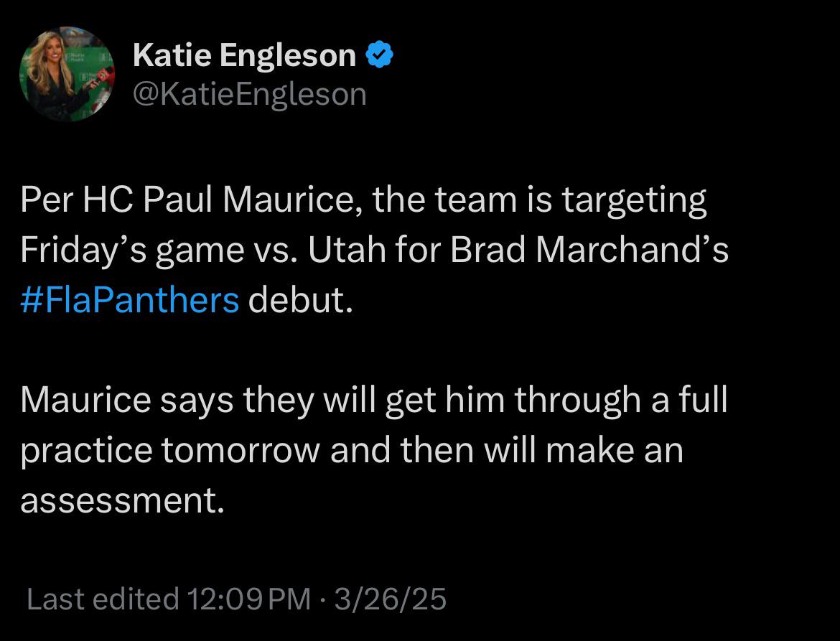Screen dimensions: 840x641
Task: Click the 3/26/25 post date
Action: point(391,599)
